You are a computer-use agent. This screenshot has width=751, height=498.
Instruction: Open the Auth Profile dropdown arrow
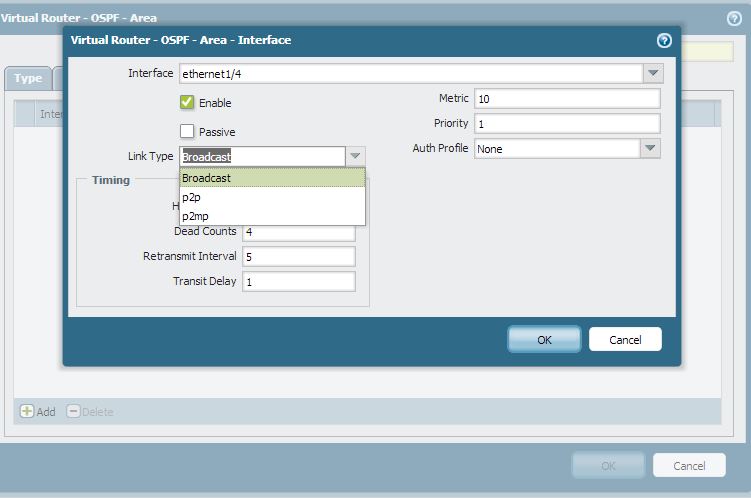tap(650, 148)
